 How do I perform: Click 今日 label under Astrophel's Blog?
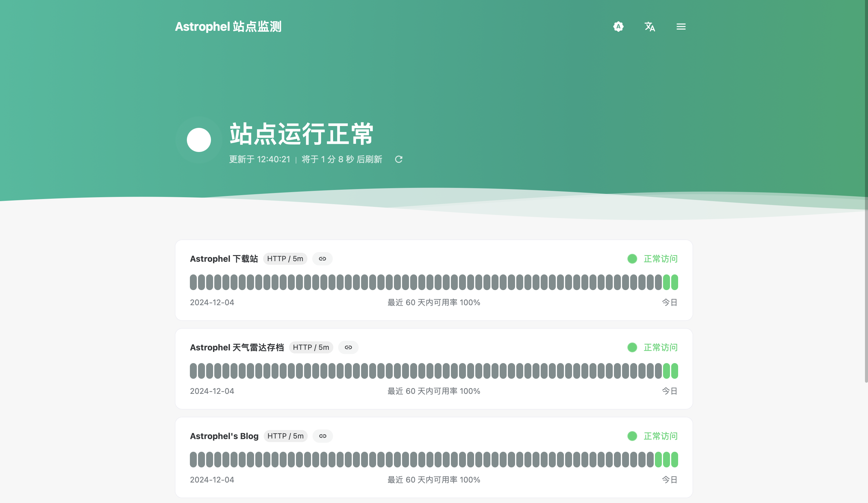[670, 480]
